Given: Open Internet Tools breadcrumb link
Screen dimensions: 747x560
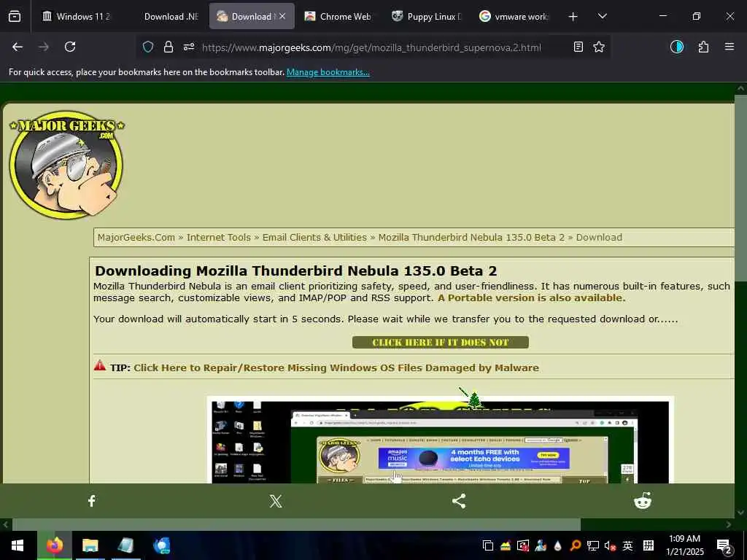Looking at the screenshot, I should point(219,237).
